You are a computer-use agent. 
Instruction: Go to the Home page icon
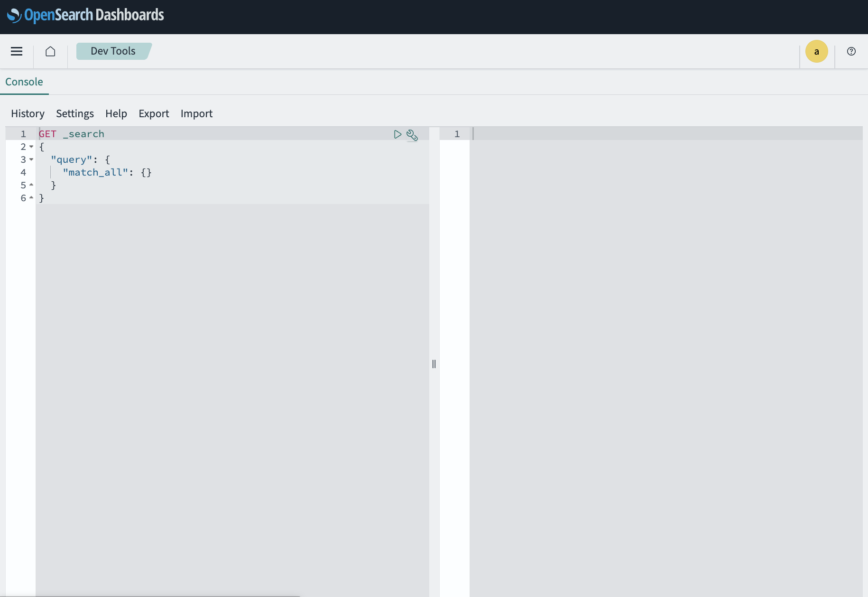[50, 51]
